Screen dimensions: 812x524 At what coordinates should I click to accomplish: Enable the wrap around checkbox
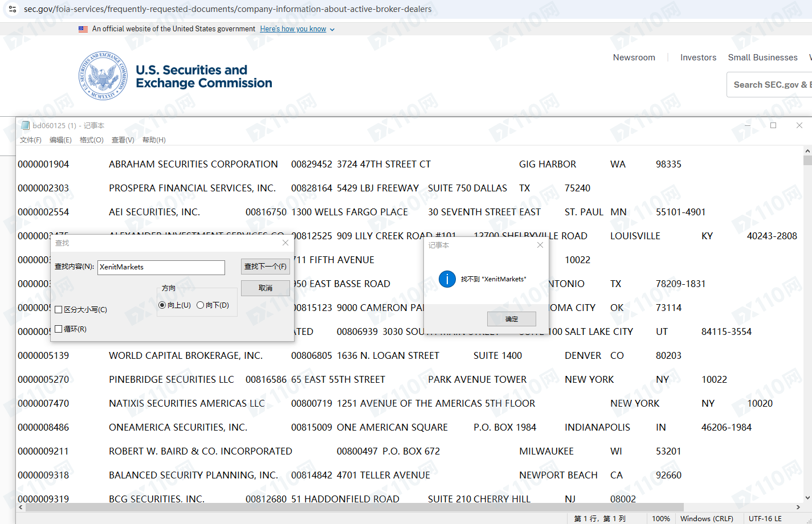point(58,329)
